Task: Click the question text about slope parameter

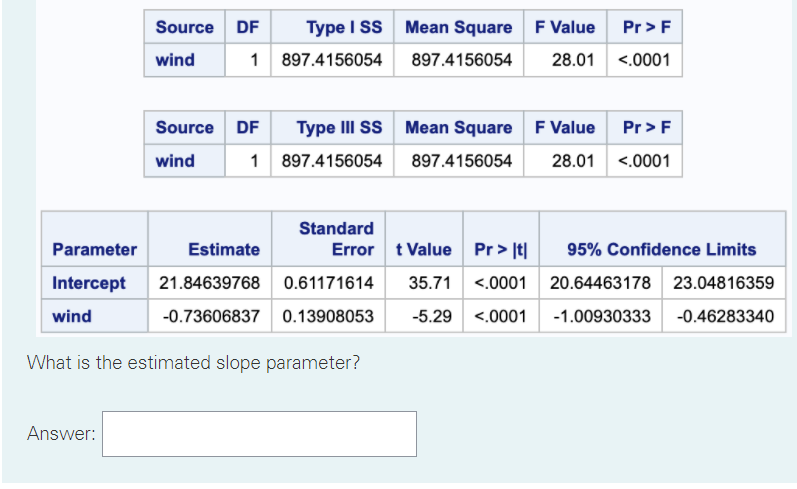Action: [x=193, y=363]
